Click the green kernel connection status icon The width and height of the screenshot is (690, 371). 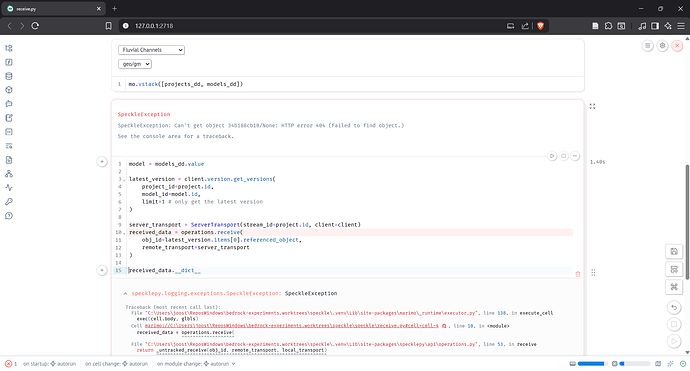683,364
